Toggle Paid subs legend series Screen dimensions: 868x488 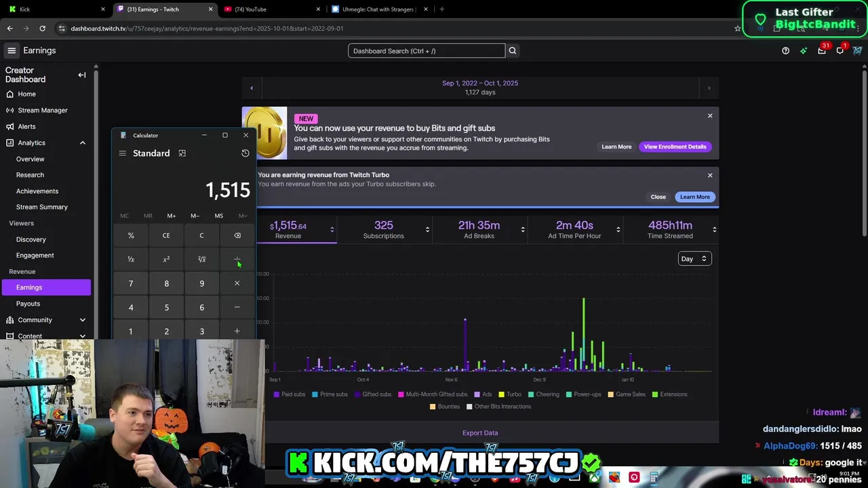290,394
